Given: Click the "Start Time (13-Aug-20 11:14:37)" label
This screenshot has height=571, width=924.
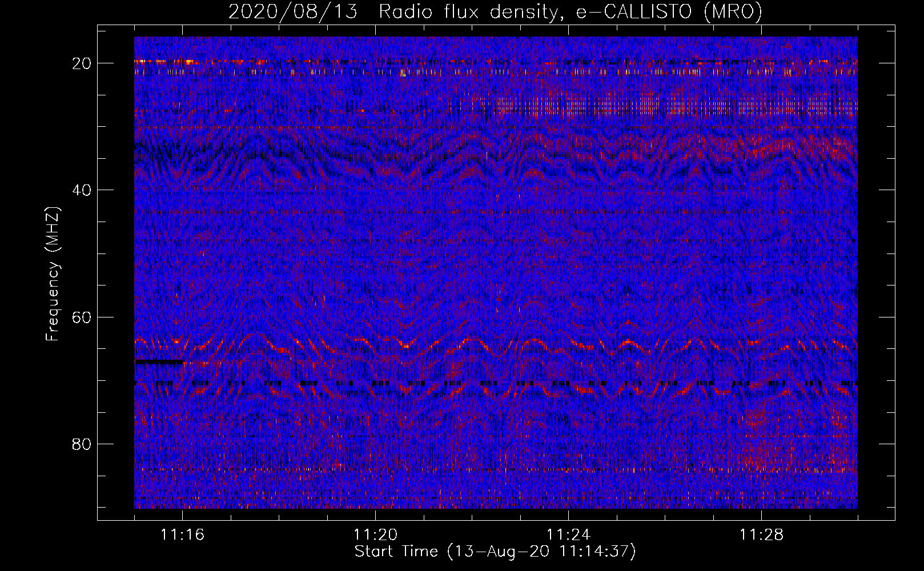Looking at the screenshot, I should 495,552.
